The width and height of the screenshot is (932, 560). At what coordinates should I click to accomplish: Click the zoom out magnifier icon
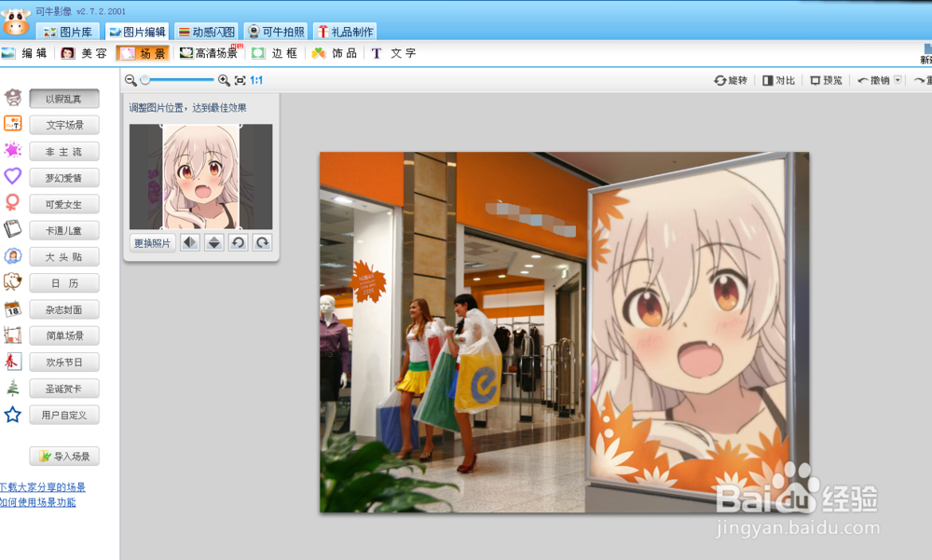(x=130, y=80)
